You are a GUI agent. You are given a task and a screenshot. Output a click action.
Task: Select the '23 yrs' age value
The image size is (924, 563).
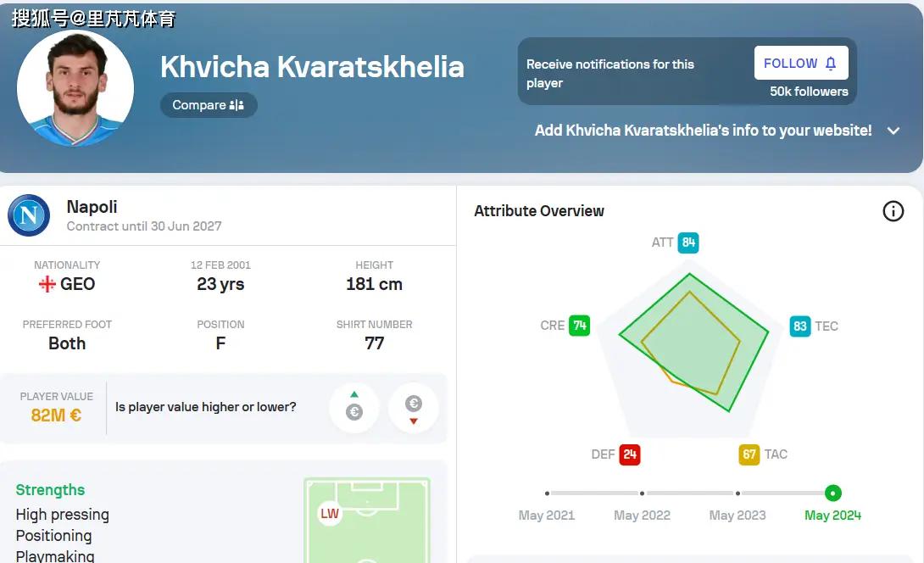tap(220, 284)
